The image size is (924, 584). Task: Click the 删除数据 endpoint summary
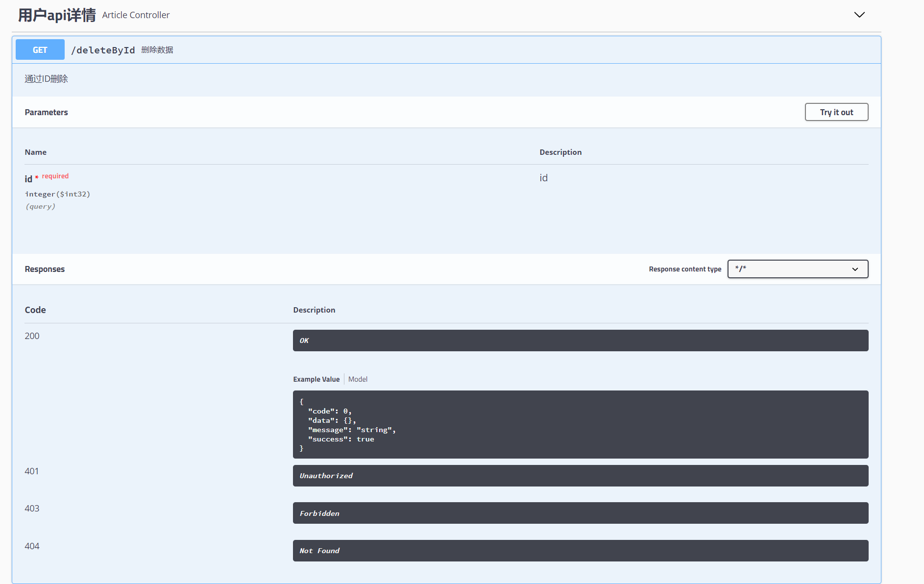click(157, 50)
